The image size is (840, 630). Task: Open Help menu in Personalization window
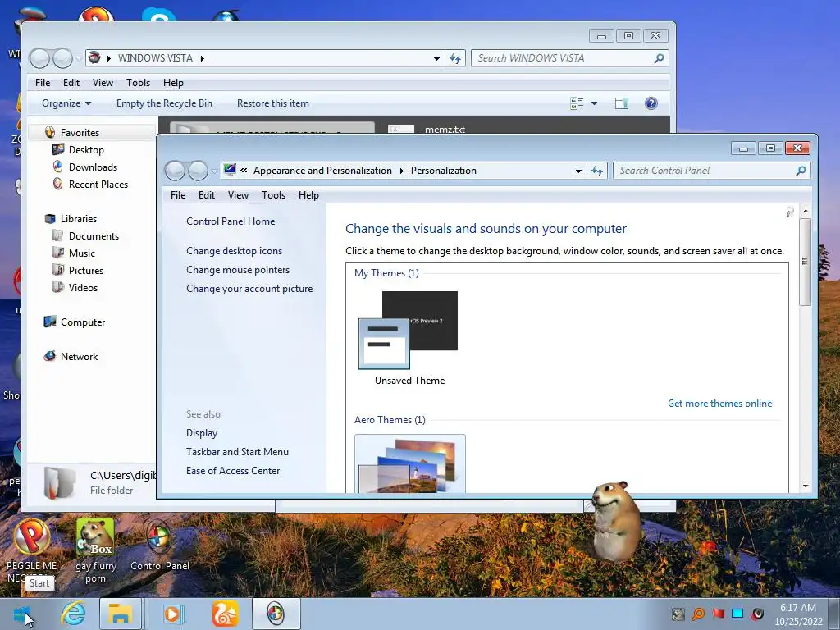click(x=308, y=195)
